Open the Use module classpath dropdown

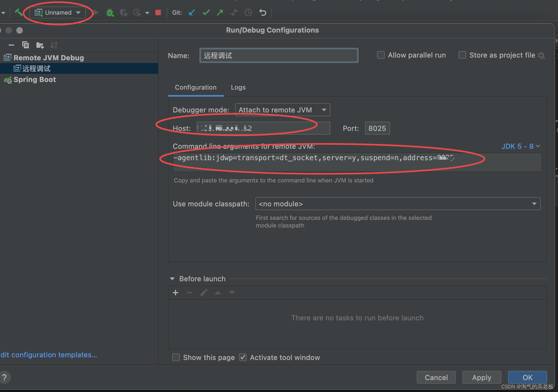point(398,204)
